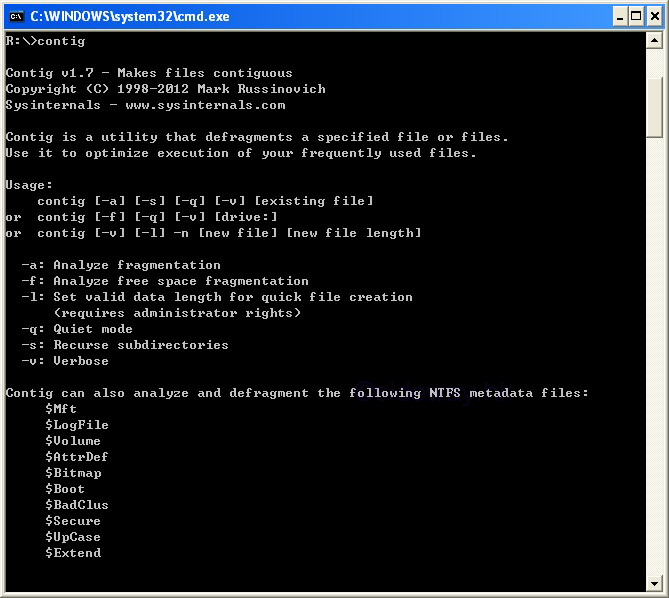The image size is (669, 598).
Task: Click the $Volume entry
Action: [x=73, y=441]
